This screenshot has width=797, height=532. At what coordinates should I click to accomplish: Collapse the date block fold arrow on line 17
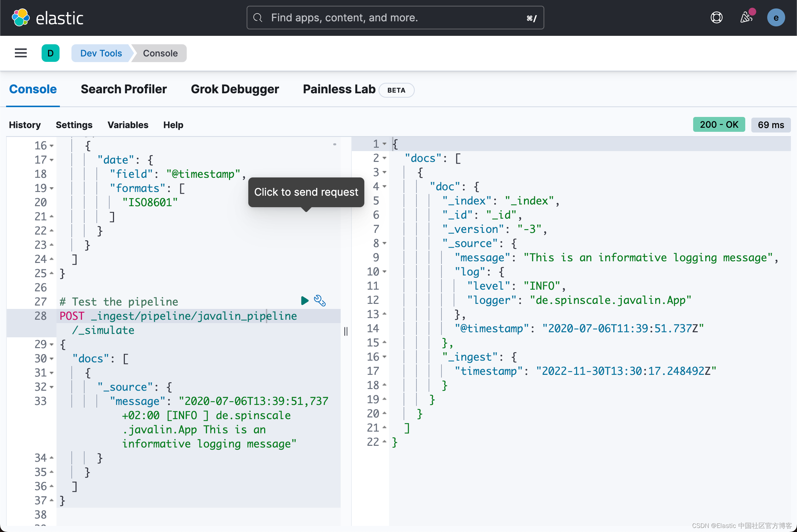pos(52,160)
